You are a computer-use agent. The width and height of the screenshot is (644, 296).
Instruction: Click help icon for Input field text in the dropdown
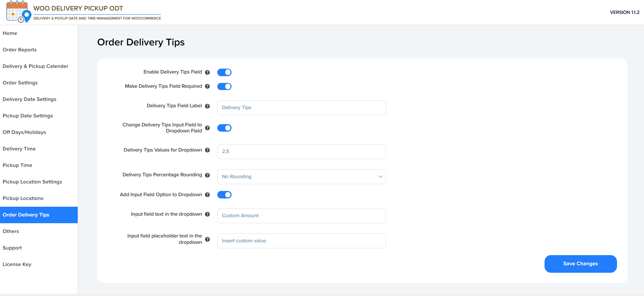pos(207,214)
